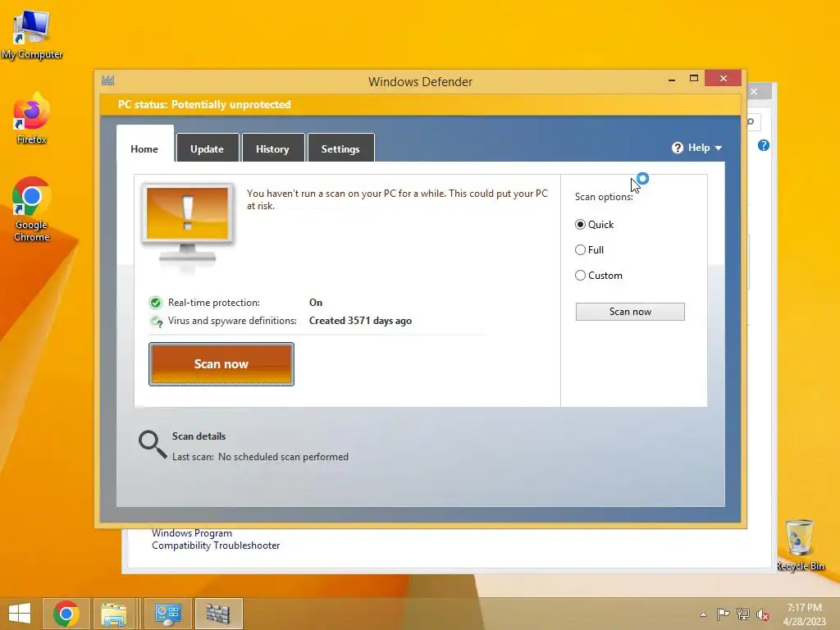The image size is (840, 630).
Task: Select the Custom scan option
Action: (x=599, y=276)
